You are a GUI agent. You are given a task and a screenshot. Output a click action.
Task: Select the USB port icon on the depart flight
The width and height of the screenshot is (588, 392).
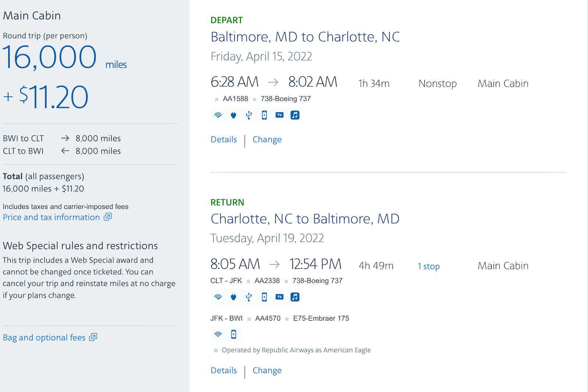point(249,115)
